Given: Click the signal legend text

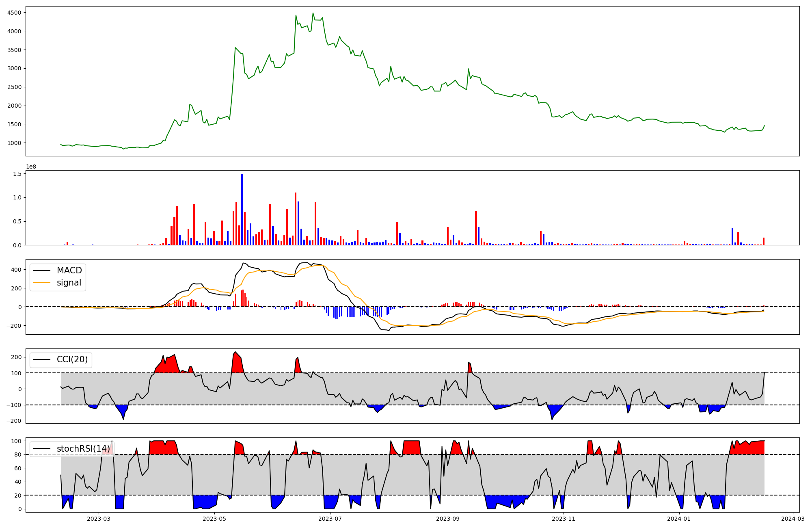Looking at the screenshot, I should (69, 283).
